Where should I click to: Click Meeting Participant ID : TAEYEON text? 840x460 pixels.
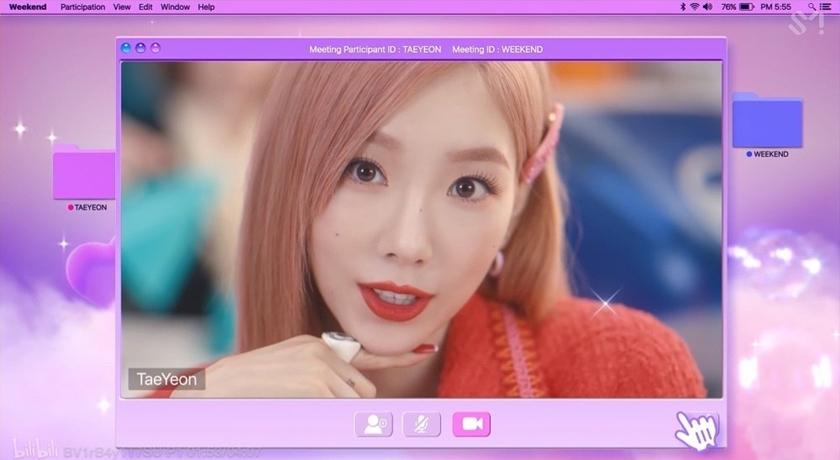(x=375, y=49)
